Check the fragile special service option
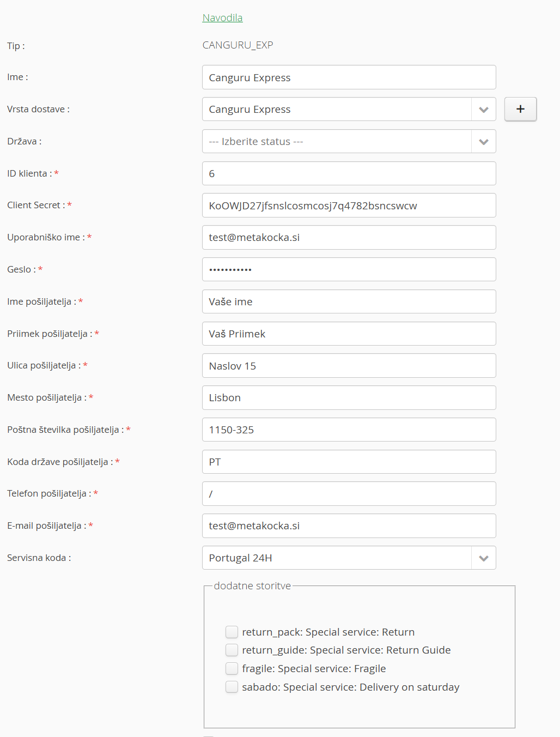This screenshot has width=560, height=737. pos(232,668)
